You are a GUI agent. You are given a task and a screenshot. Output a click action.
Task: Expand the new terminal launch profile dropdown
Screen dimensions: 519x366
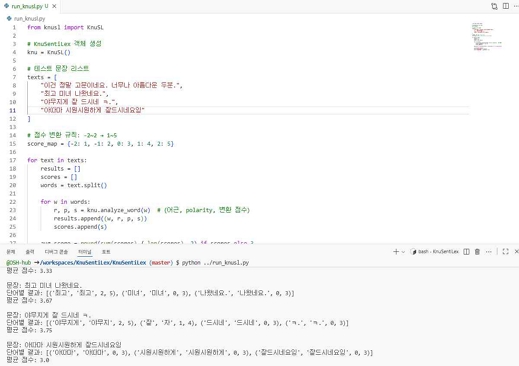403,252
